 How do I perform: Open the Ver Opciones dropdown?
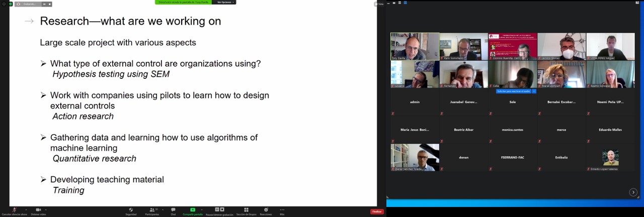[x=224, y=2]
